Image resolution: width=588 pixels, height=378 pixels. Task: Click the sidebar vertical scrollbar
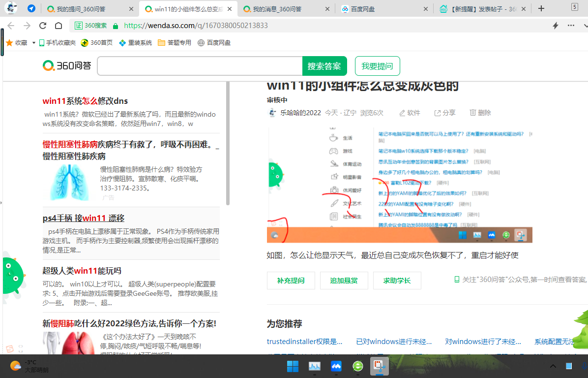point(228,143)
